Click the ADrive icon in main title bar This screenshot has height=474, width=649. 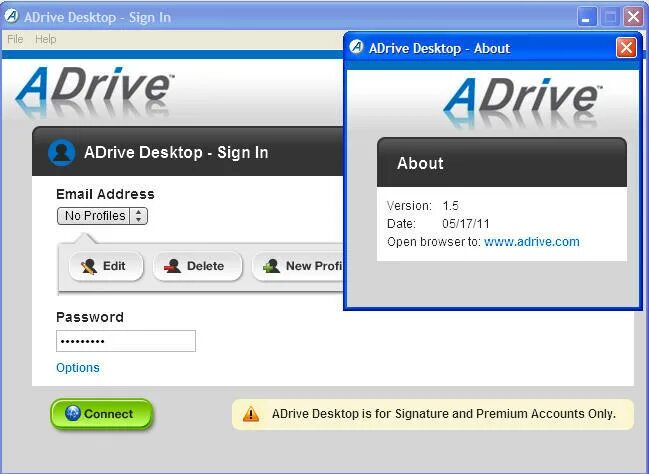click(12, 17)
